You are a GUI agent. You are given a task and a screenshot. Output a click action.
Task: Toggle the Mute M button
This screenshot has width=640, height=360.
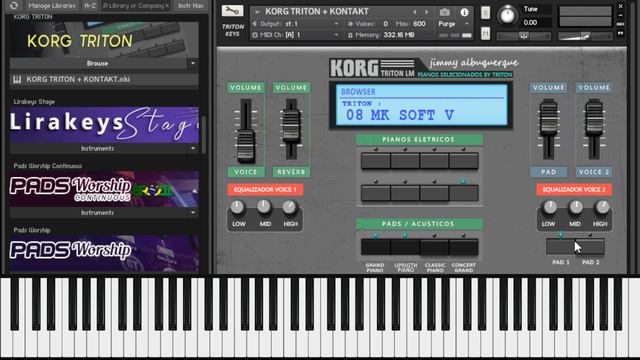click(485, 33)
